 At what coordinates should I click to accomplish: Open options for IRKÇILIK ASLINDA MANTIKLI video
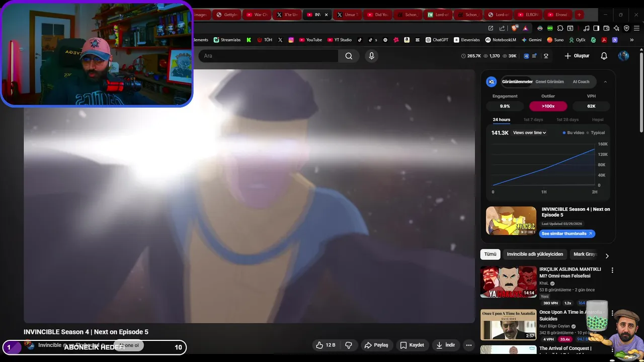[x=612, y=270]
